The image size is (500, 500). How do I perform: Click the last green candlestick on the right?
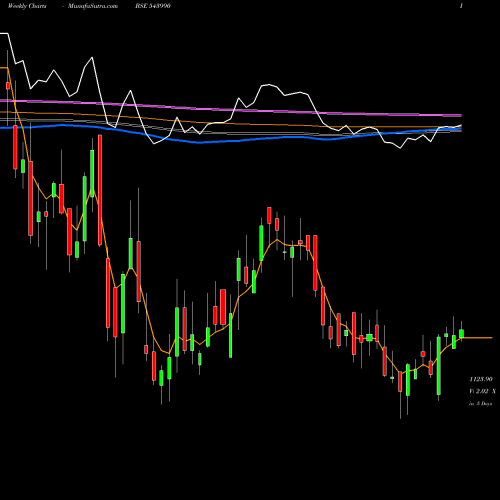(x=461, y=334)
